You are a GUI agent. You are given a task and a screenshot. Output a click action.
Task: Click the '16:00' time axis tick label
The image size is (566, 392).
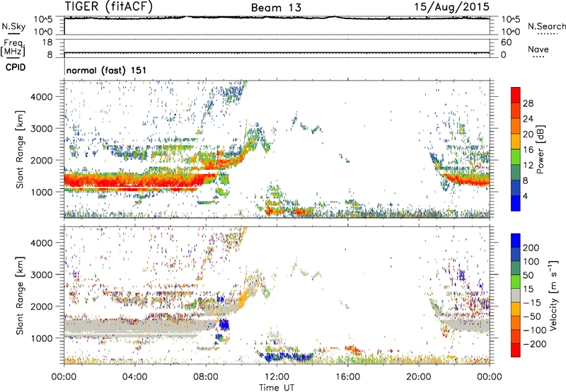click(x=347, y=377)
